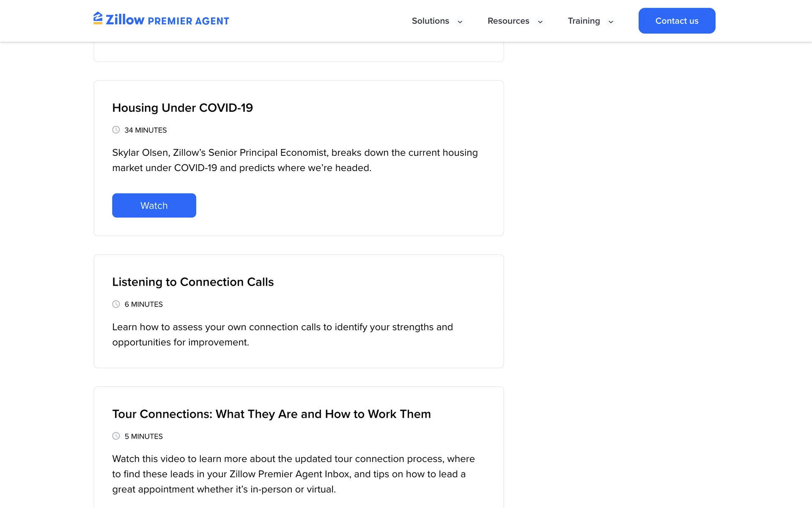Expand the Solutions chevron arrow
This screenshot has width=812, height=508.
[x=460, y=22]
